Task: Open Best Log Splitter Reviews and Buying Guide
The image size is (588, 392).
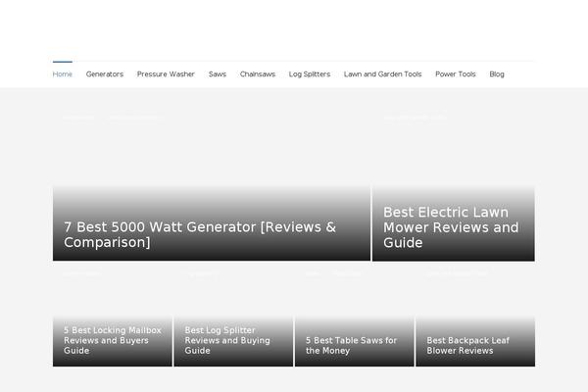Action: coord(227,340)
